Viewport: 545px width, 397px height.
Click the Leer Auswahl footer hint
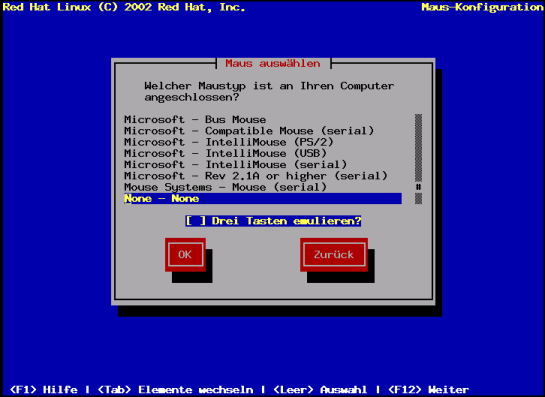[320, 390]
